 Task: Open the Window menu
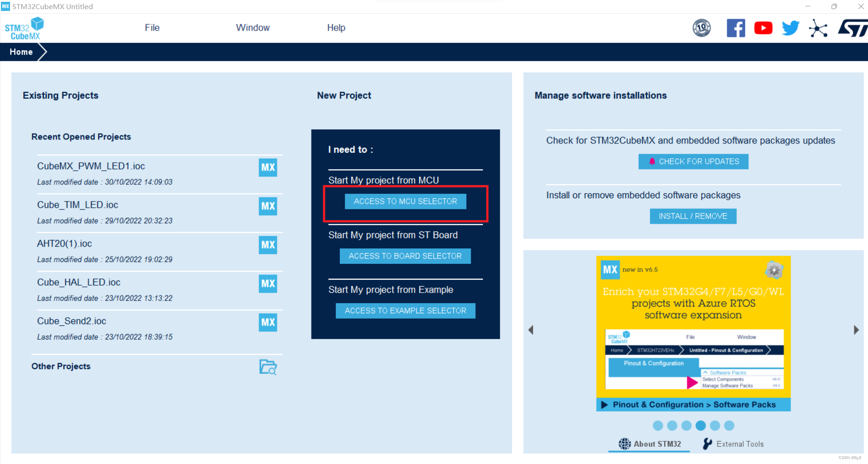coord(253,28)
